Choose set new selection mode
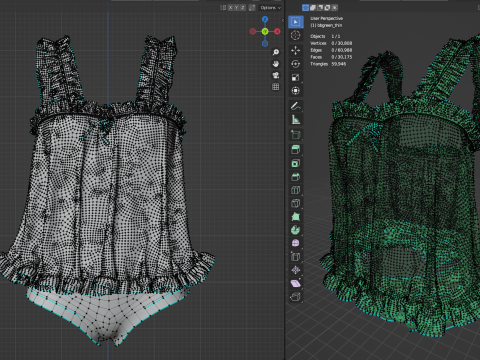The width and height of the screenshot is (480, 360). (x=305, y=7)
